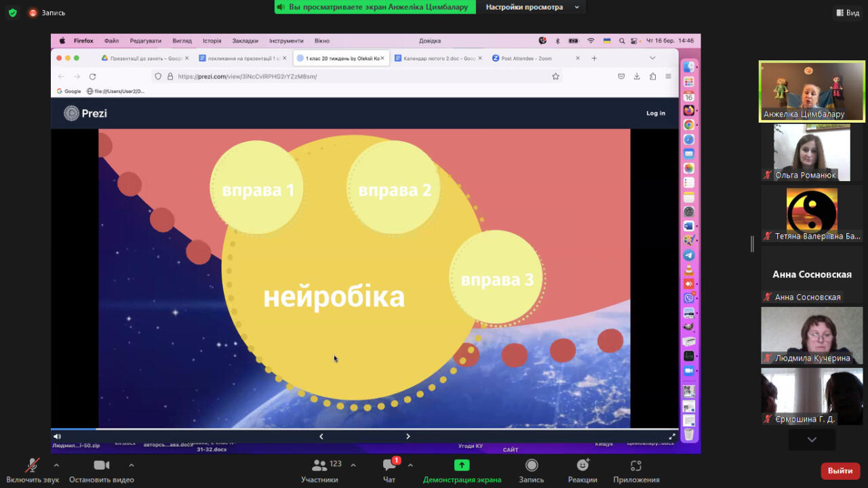
Task: Click the Запись record button in Zoom toolbar
Action: click(x=532, y=470)
